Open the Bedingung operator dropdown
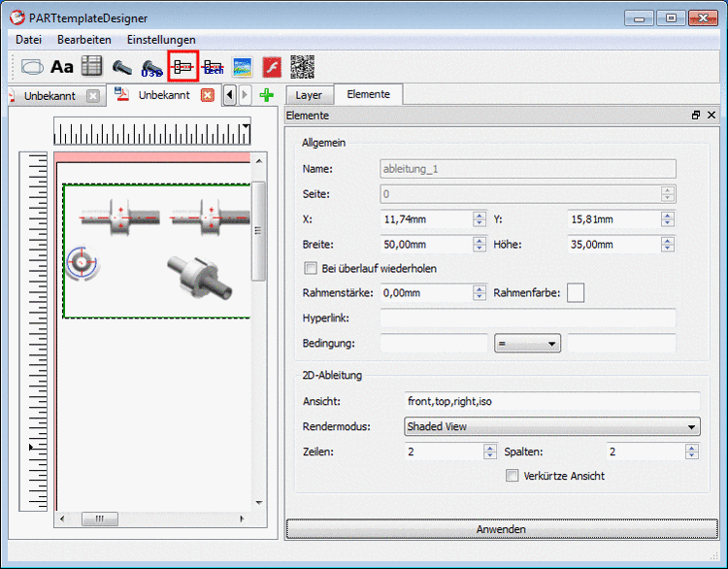 click(527, 344)
